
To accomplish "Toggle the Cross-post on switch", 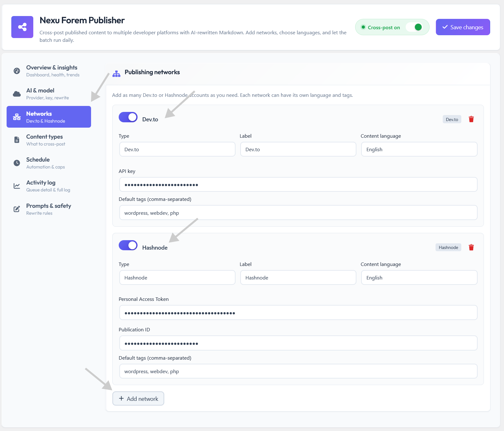I will pyautogui.click(x=414, y=27).
